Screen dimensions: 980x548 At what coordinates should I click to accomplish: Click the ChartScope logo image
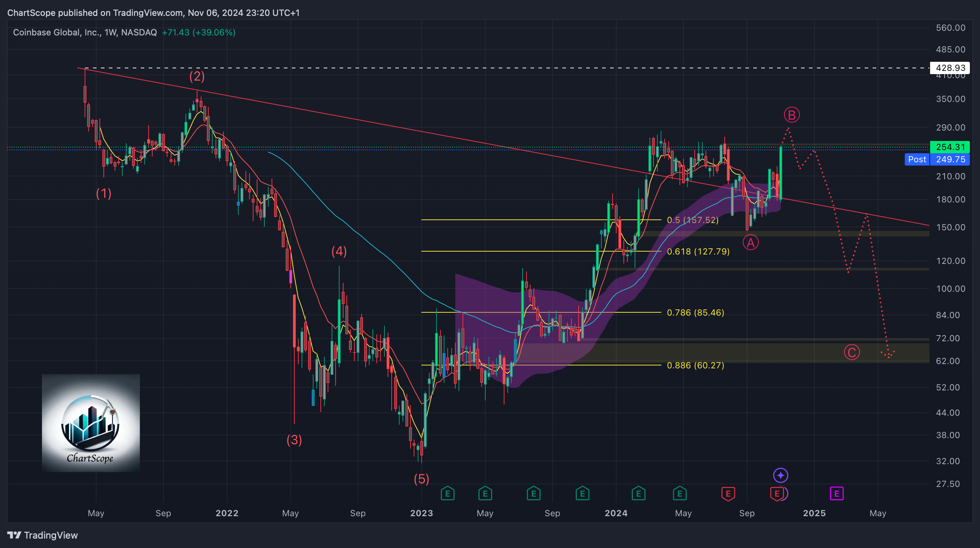pos(90,423)
